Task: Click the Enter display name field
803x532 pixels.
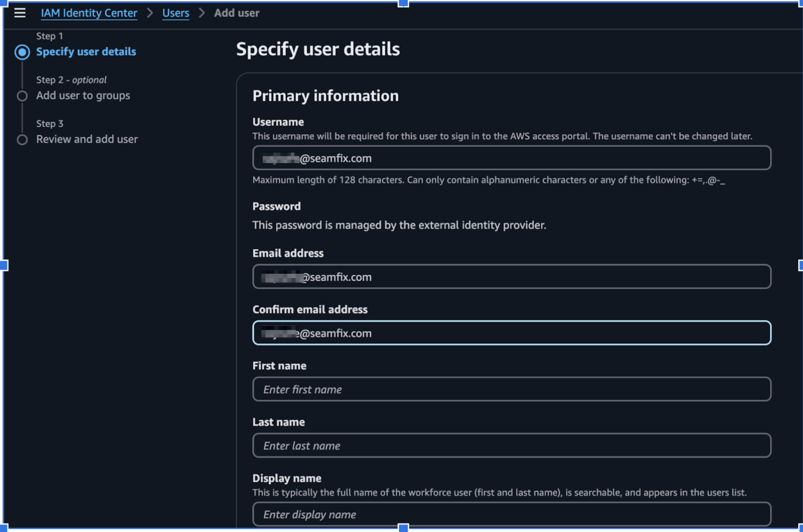Action: (512, 514)
